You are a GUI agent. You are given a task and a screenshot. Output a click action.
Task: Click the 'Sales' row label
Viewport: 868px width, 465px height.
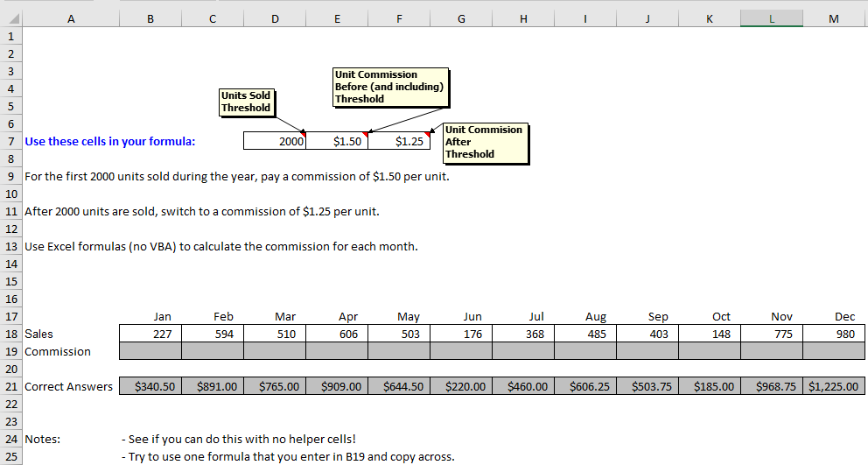click(38, 334)
